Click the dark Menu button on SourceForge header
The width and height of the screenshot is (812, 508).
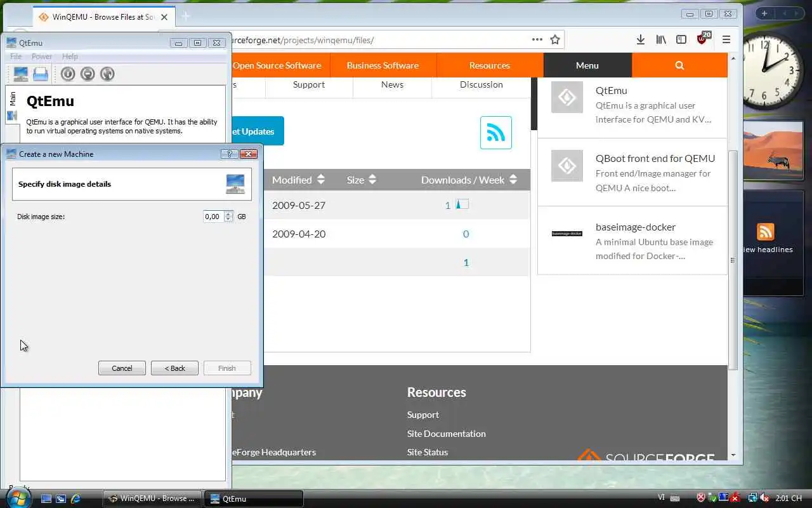coord(587,65)
